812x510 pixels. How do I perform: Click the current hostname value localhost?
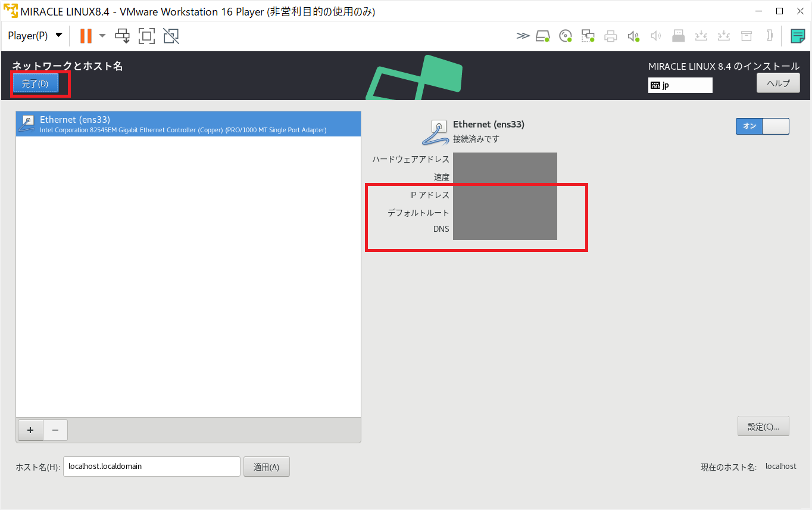(780, 467)
